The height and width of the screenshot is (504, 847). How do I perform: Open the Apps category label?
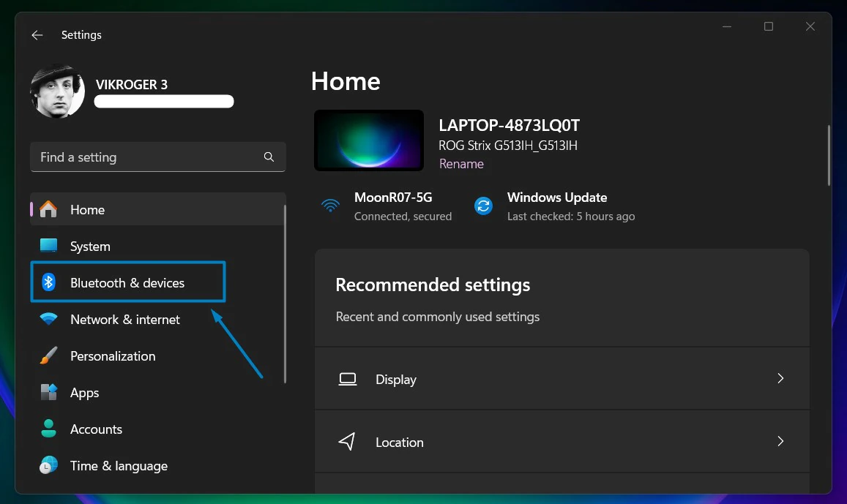pos(85,394)
